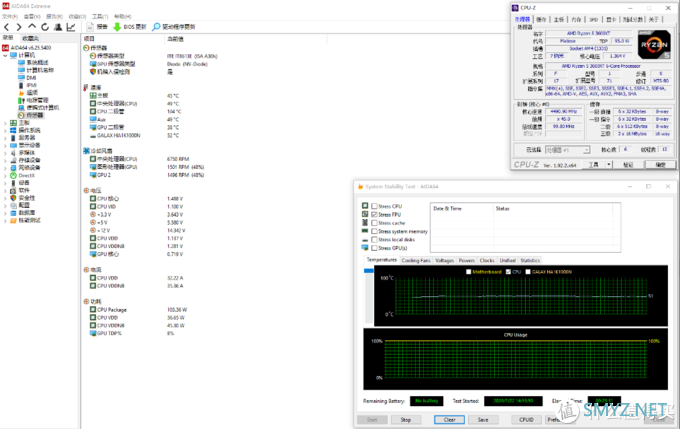Screen dimensions: 680x429
Task: Select the 系统概述 tree icon
Action: click(21, 63)
